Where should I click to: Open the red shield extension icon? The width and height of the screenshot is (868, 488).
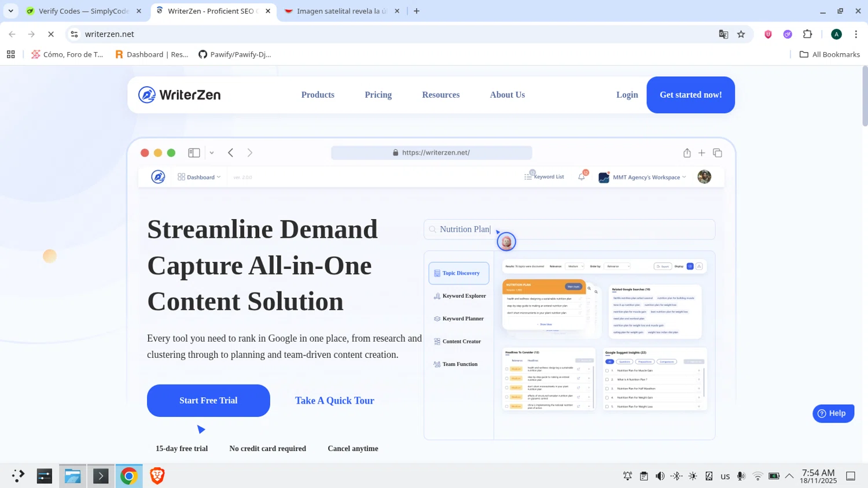point(768,34)
